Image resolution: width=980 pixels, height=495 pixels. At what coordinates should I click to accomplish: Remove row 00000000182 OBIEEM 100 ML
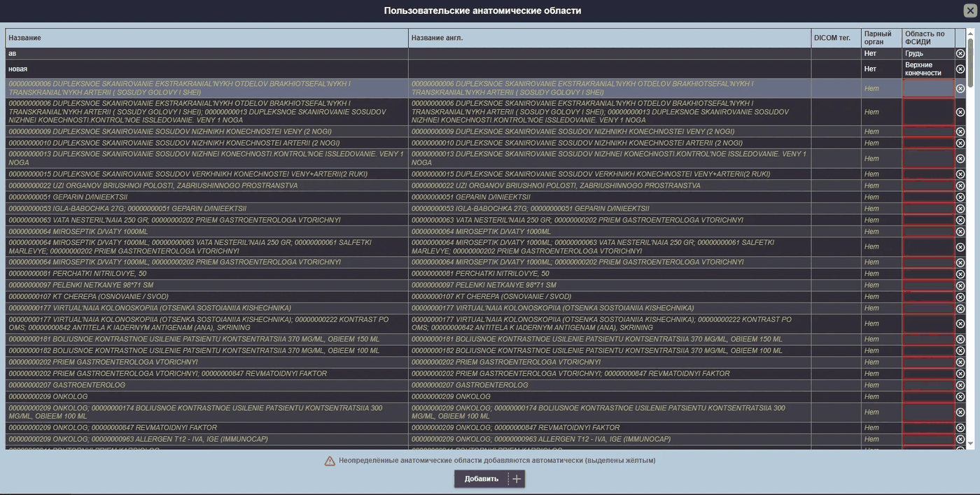[960, 351]
